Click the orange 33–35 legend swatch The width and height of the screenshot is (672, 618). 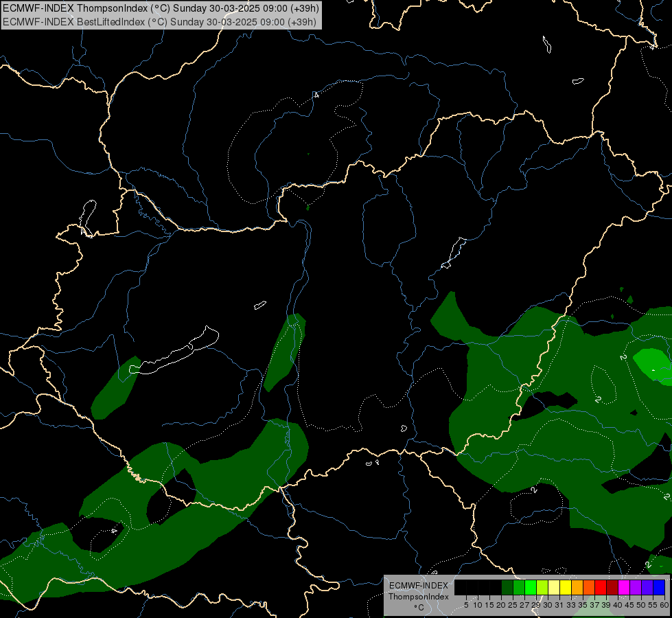tap(577, 587)
